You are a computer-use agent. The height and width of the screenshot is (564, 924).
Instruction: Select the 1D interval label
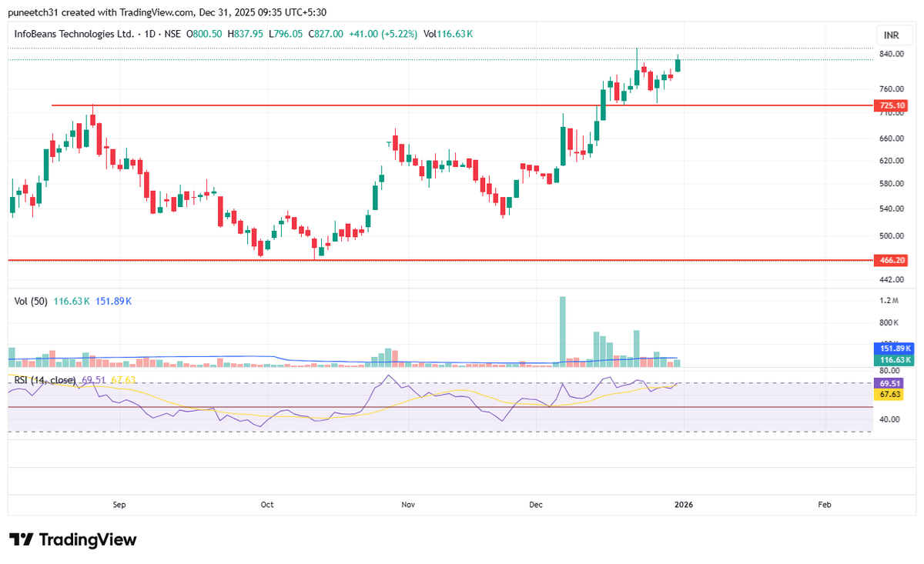[x=149, y=35]
